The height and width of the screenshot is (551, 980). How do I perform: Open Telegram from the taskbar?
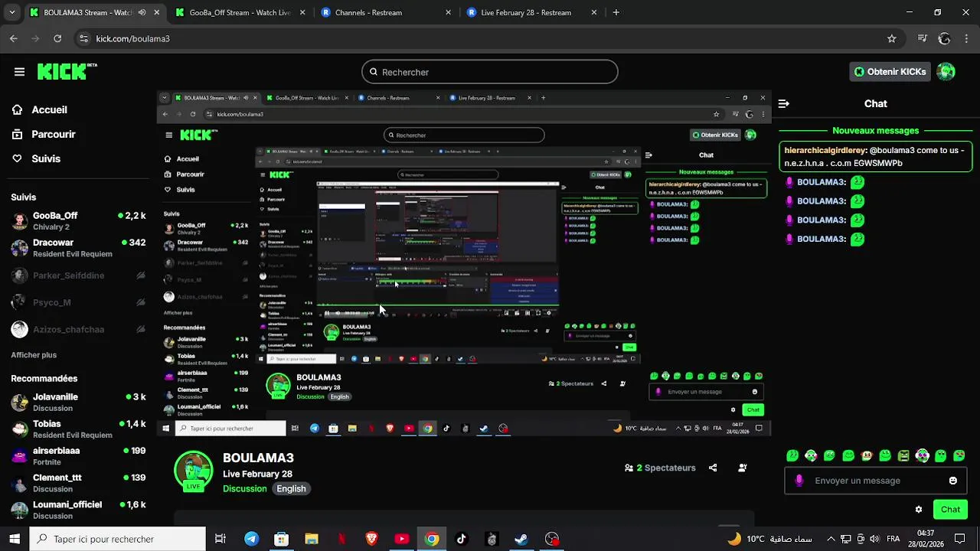pos(251,539)
